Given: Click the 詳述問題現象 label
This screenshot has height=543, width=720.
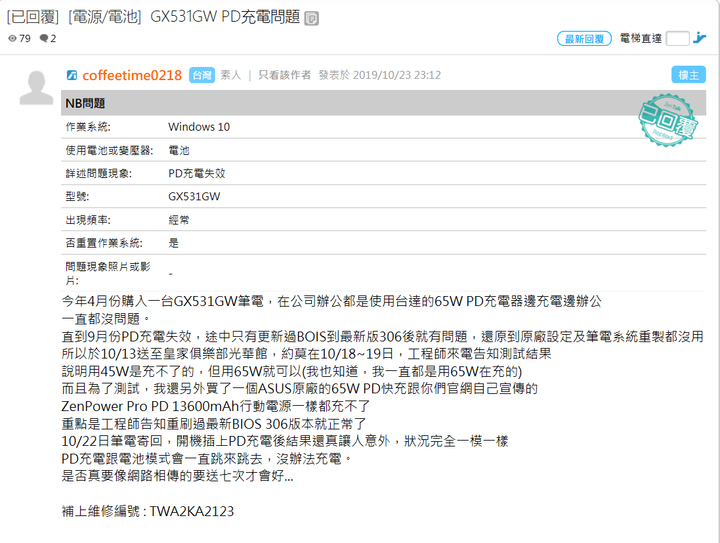Looking at the screenshot, I should [98, 173].
